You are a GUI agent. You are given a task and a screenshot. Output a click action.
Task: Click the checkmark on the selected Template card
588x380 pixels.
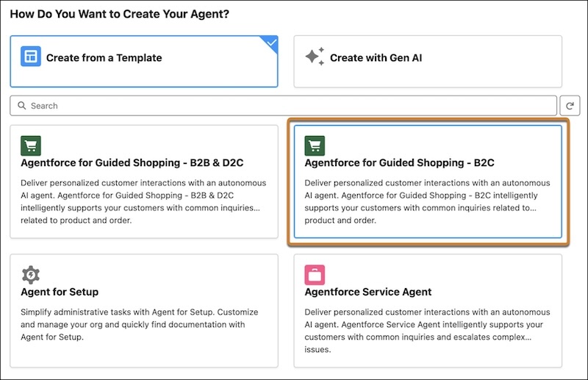[272, 43]
